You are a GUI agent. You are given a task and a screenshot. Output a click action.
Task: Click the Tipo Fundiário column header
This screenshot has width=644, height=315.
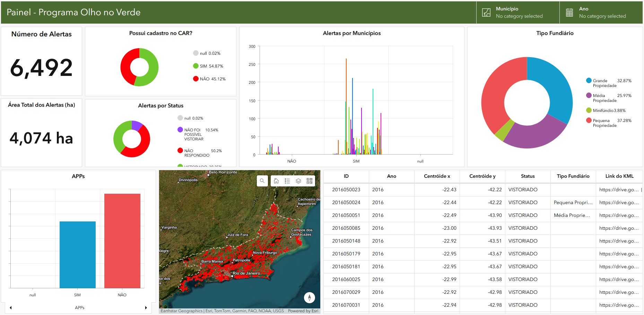(x=573, y=176)
